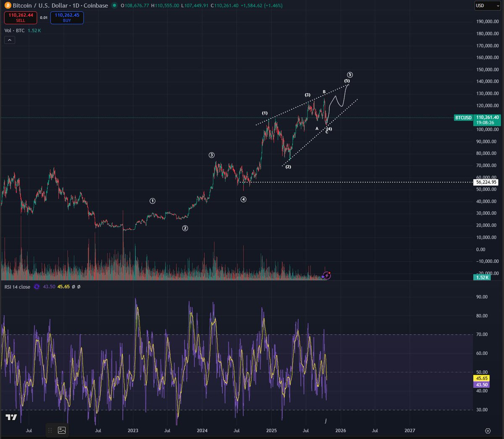Collapse the volume pane using the chevron button
The image size is (504, 439).
[9, 40]
